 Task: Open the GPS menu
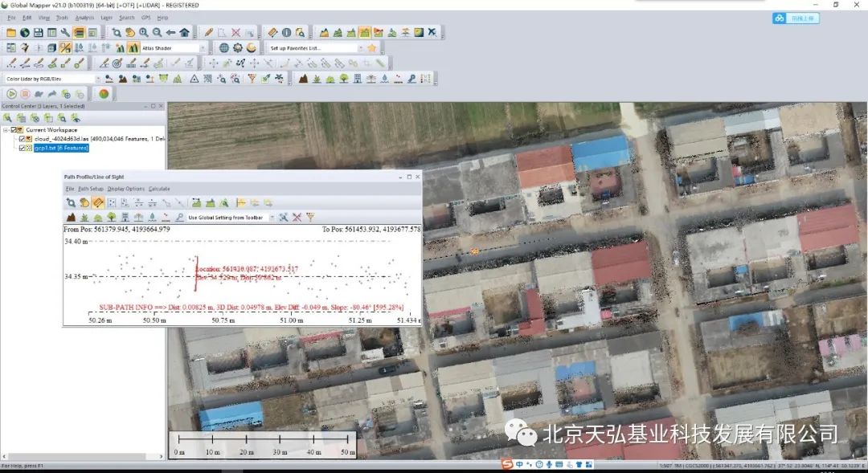tap(146, 18)
